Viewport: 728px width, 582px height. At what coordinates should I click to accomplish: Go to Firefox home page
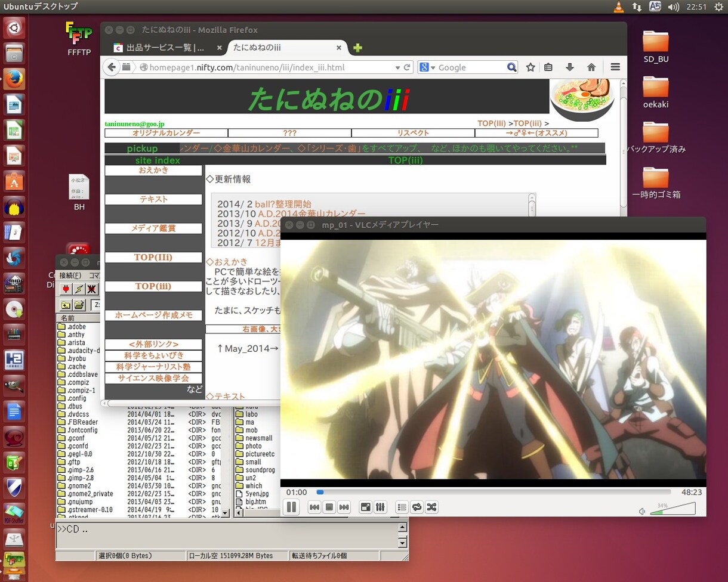point(591,67)
